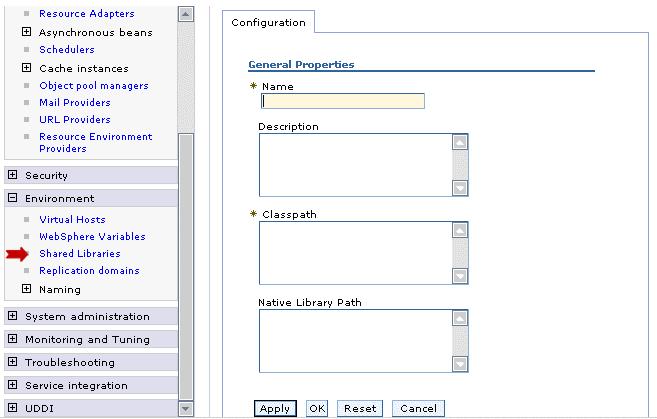Click inside the Classpath text area
Viewport: 657px width, 419px height.
tap(356, 253)
